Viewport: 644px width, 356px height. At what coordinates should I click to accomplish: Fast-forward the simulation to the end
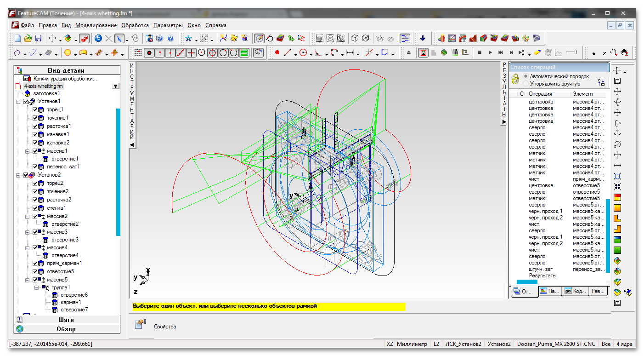pyautogui.click(x=501, y=53)
